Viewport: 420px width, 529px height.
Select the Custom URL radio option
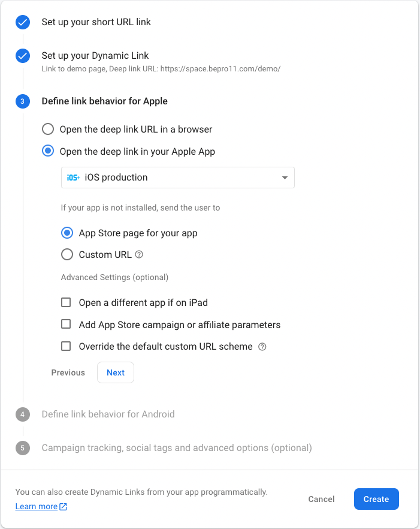click(67, 254)
